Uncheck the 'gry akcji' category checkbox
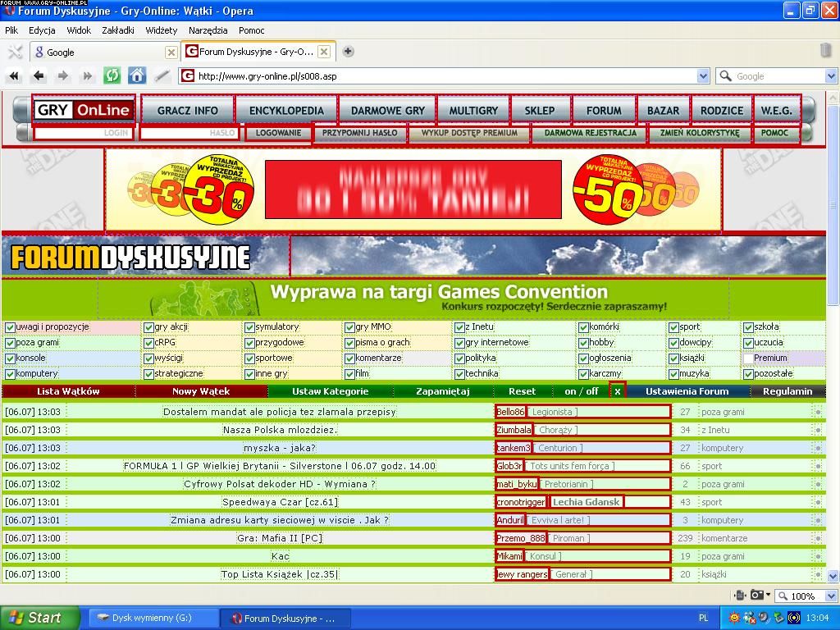Image resolution: width=840 pixels, height=630 pixels. point(148,327)
